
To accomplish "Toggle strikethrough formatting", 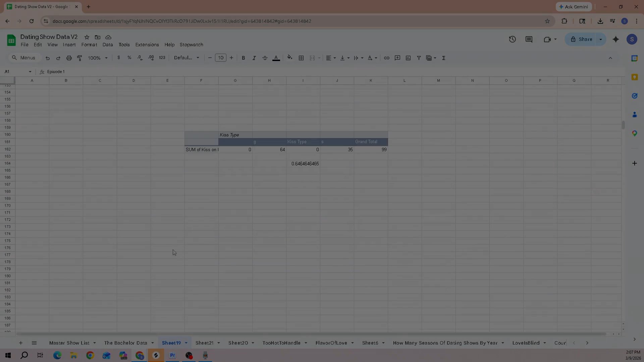I will [x=265, y=58].
